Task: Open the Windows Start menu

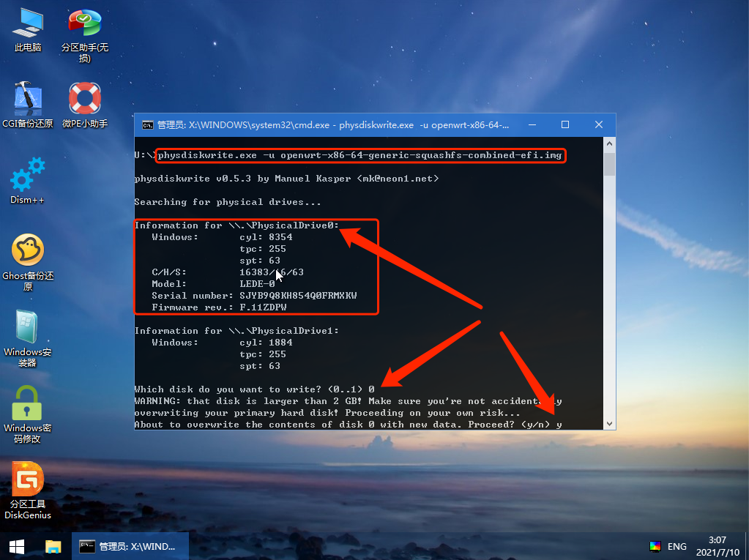Action: click(x=17, y=547)
